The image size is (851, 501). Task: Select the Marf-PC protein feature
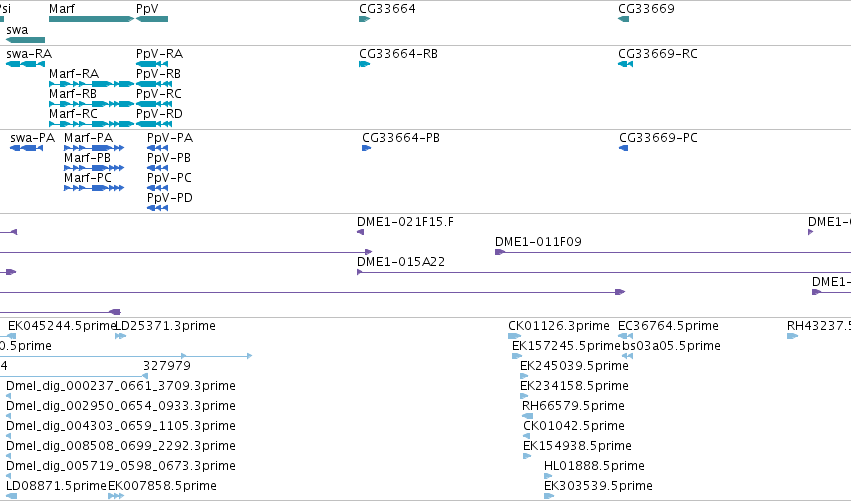(94, 188)
